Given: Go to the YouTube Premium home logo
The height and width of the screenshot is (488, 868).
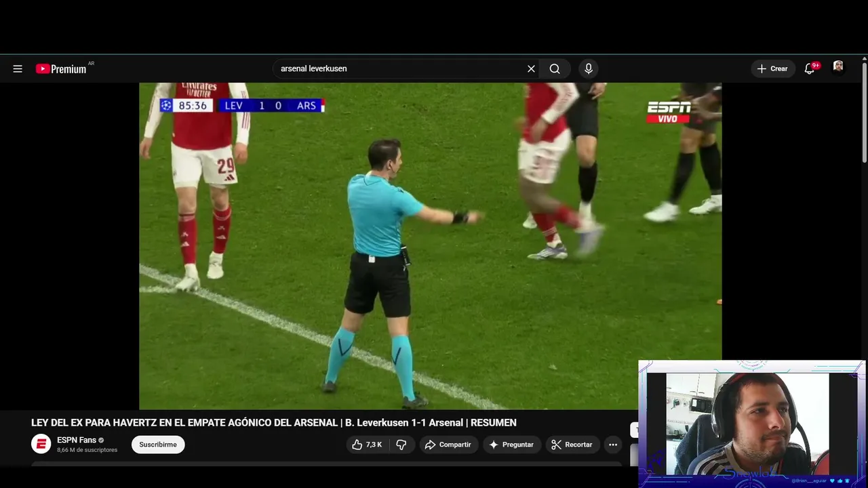Looking at the screenshot, I should point(62,68).
